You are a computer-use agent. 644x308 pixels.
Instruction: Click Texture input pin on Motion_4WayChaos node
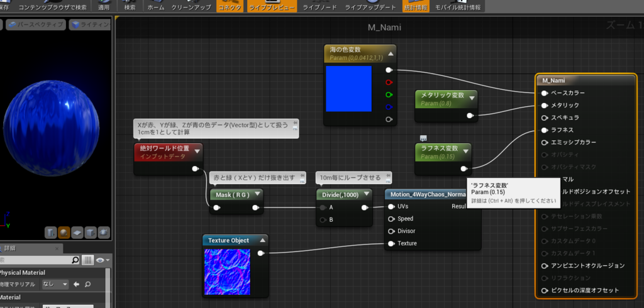pyautogui.click(x=391, y=243)
